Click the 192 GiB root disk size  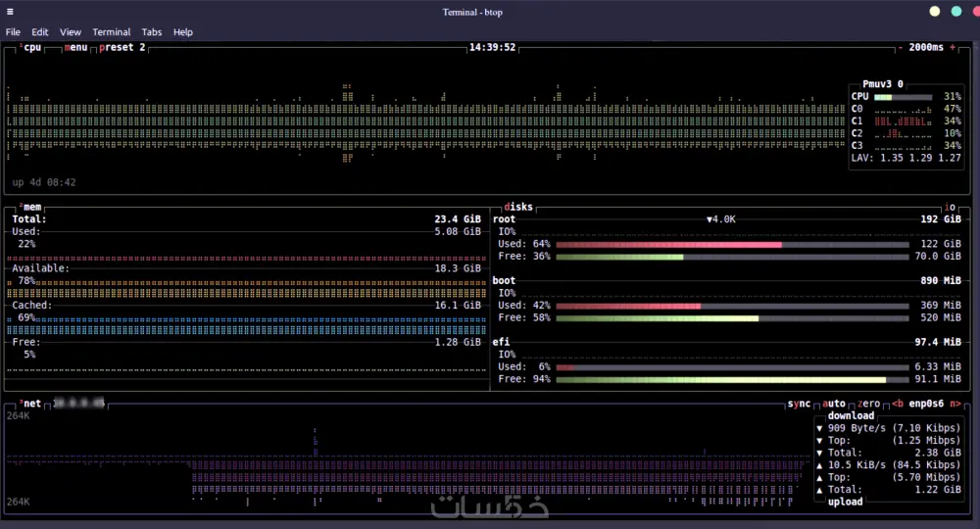[x=941, y=219]
